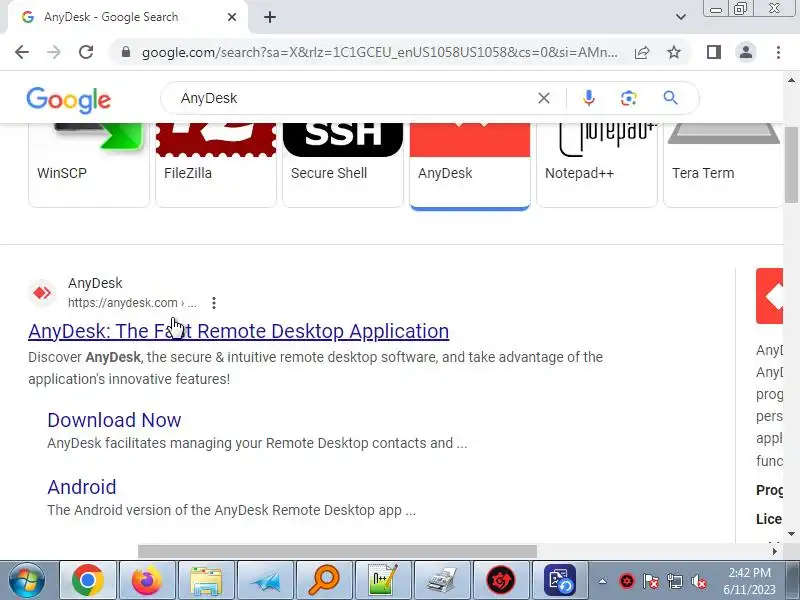Open the clock showing 2:42 PM
This screenshot has height=600, width=800.
pyautogui.click(x=749, y=581)
